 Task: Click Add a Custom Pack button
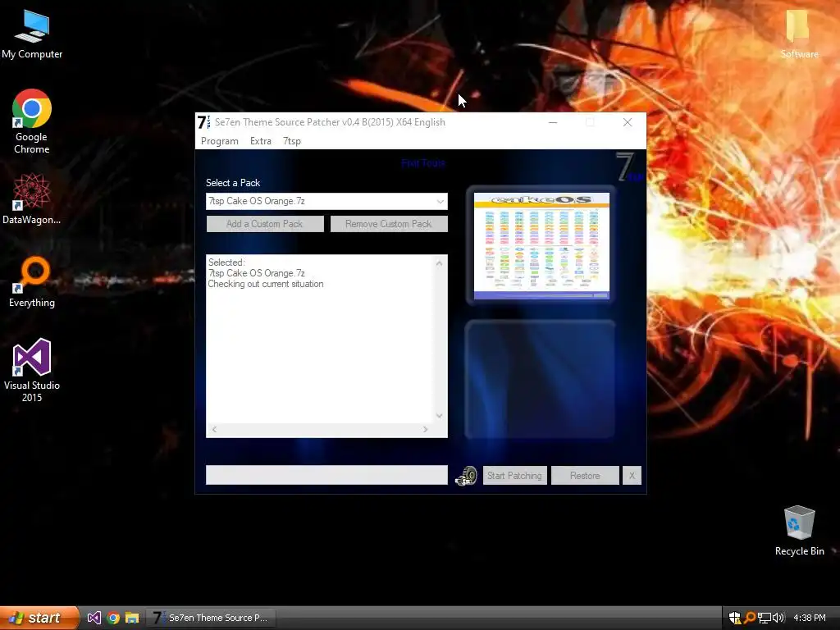pos(265,224)
